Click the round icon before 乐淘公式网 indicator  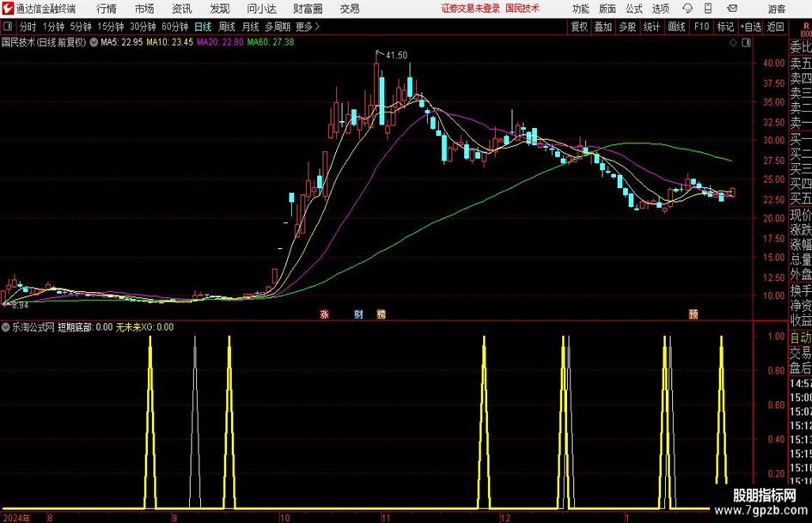click(6, 327)
